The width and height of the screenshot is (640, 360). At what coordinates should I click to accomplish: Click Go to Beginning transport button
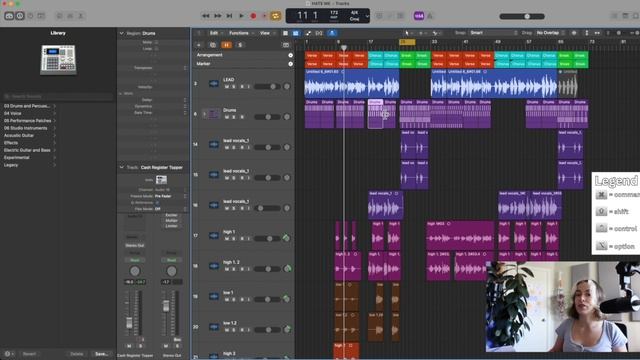[229, 16]
